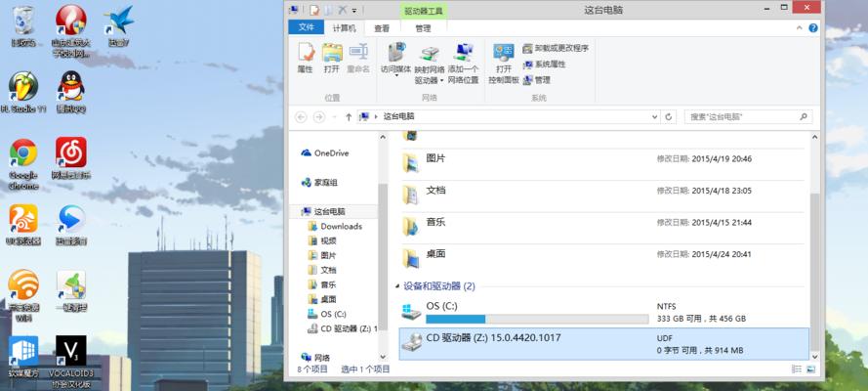The width and height of the screenshot is (868, 391).
Task: Select Videos (视频) in navigation pane
Action: 322,240
